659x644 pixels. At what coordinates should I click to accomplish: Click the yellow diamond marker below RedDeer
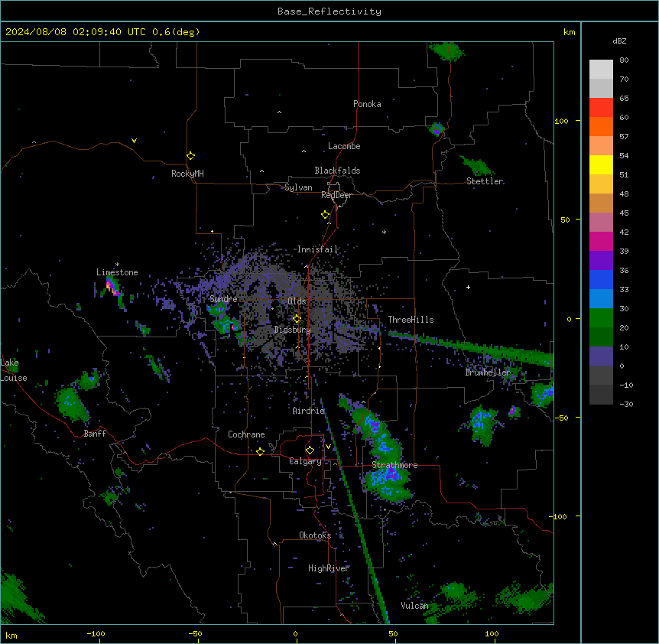tap(326, 215)
